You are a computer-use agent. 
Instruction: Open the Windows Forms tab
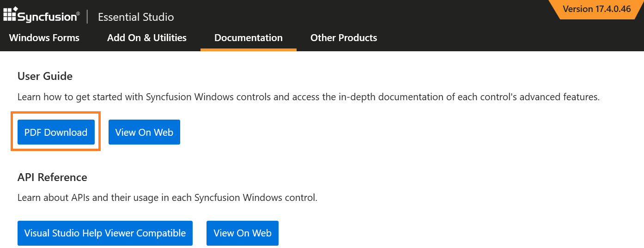(44, 38)
